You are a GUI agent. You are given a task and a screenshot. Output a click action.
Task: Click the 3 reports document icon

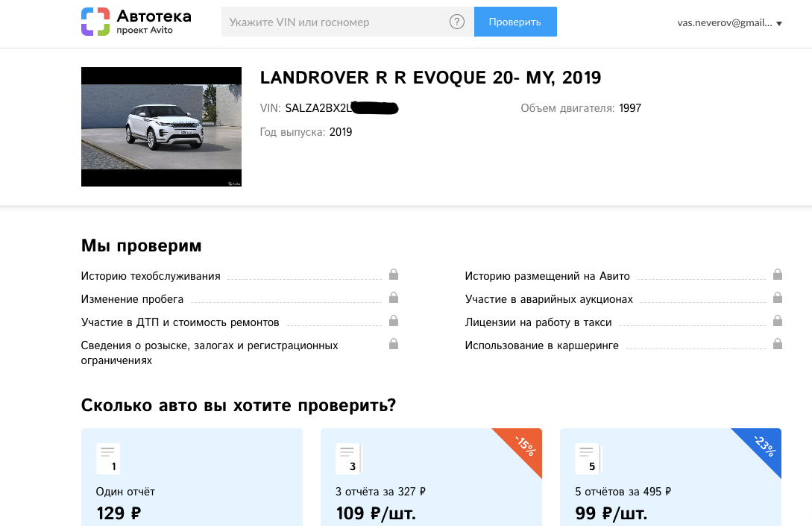[x=349, y=459]
